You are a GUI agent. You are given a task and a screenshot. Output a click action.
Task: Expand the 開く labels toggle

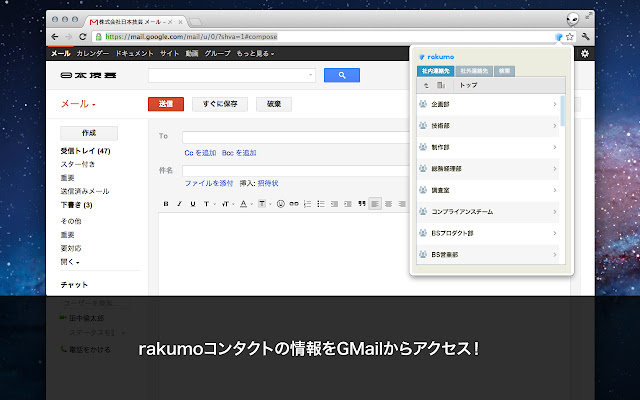point(70,262)
